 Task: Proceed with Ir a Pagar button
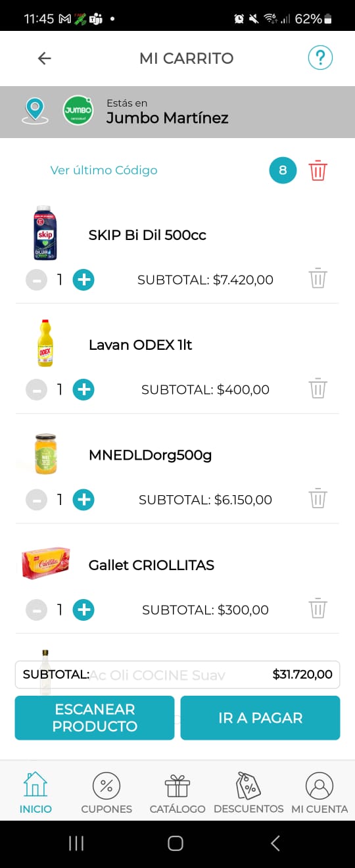(x=260, y=718)
